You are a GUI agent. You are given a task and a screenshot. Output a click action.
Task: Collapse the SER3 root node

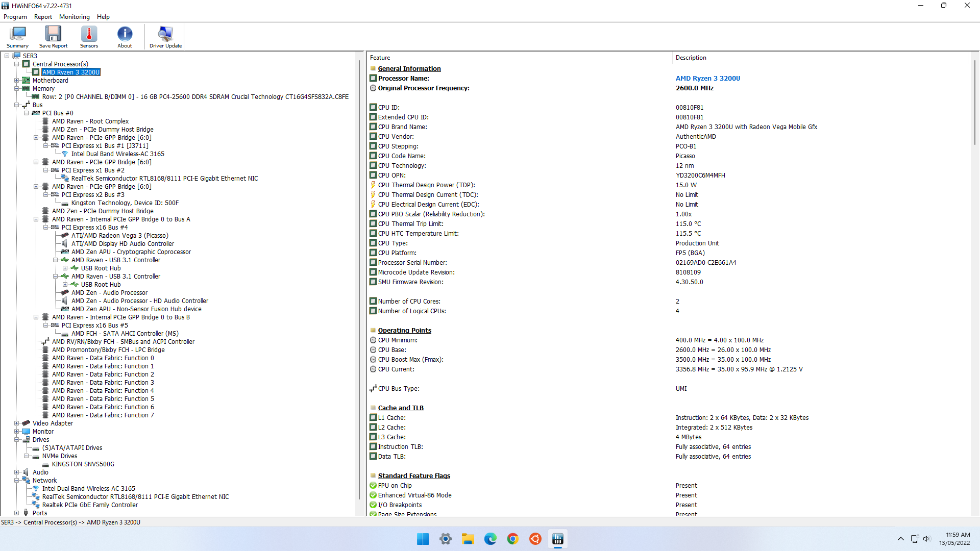click(x=7, y=56)
